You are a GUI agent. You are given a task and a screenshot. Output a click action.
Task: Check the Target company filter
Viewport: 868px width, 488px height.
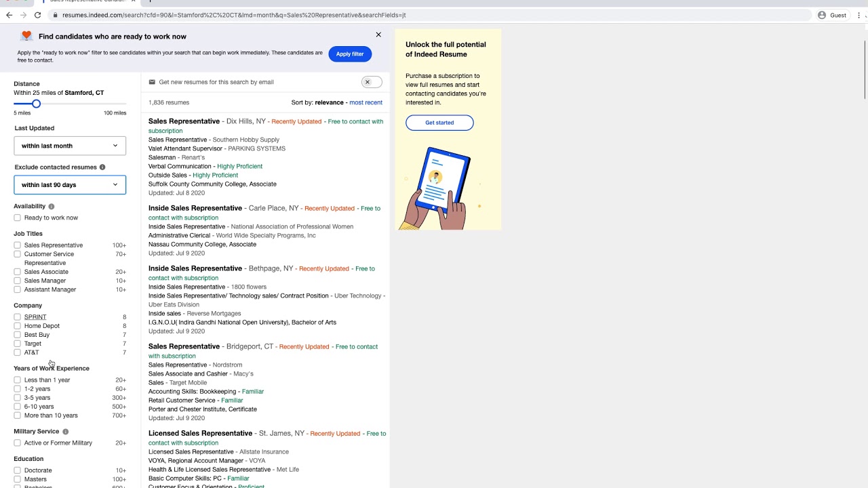[17, 344]
